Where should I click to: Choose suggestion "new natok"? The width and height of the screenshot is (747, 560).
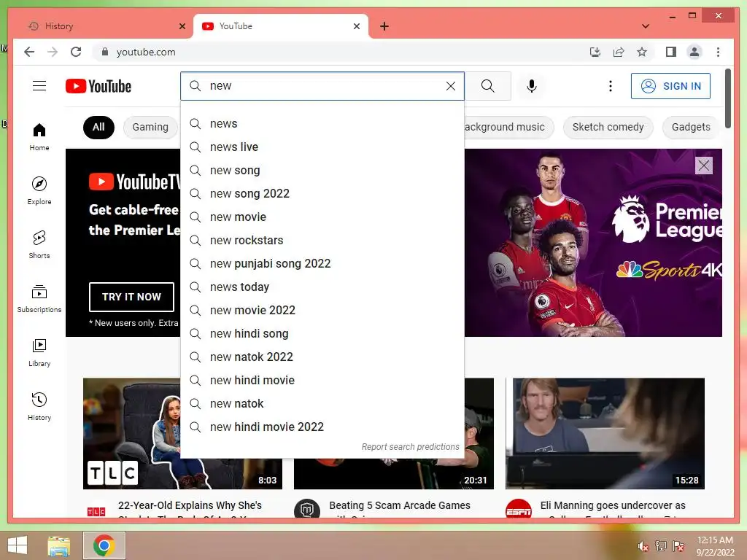click(322, 404)
